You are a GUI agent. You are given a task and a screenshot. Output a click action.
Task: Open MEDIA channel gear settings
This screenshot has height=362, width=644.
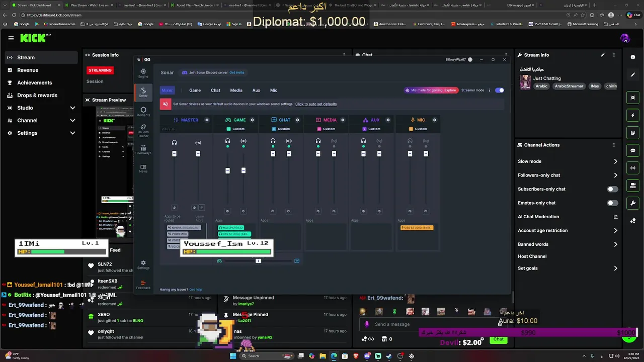tap(343, 120)
